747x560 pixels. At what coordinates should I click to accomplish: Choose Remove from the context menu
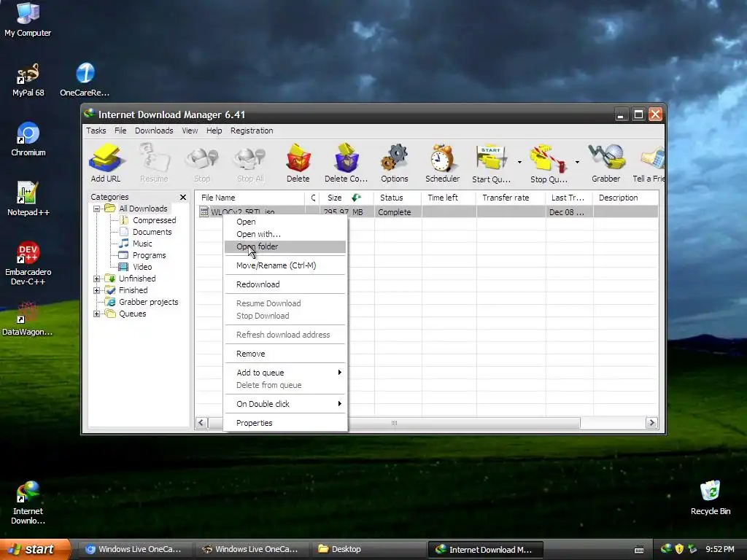tap(285, 354)
